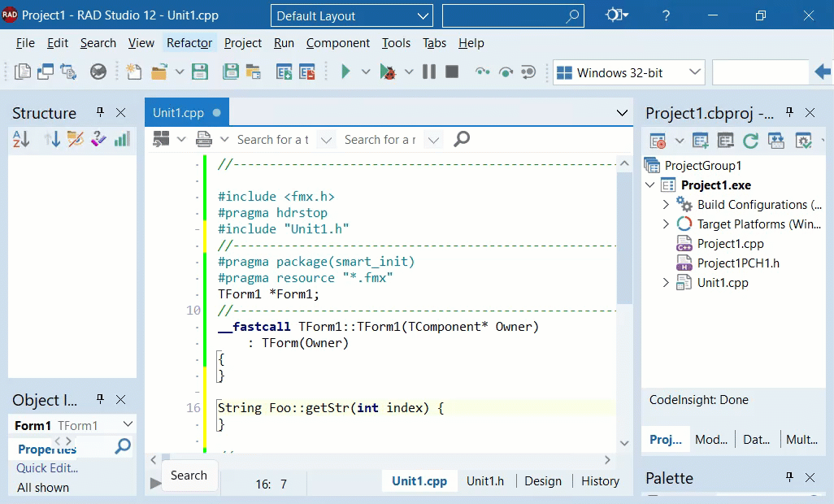Click the Search button below editor
Screen dimensions: 834x504
[189, 476]
